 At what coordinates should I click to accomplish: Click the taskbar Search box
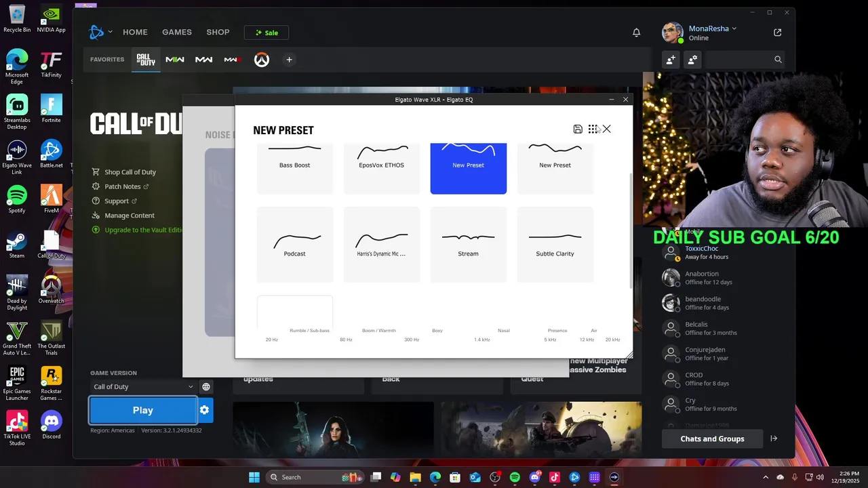pyautogui.click(x=314, y=477)
